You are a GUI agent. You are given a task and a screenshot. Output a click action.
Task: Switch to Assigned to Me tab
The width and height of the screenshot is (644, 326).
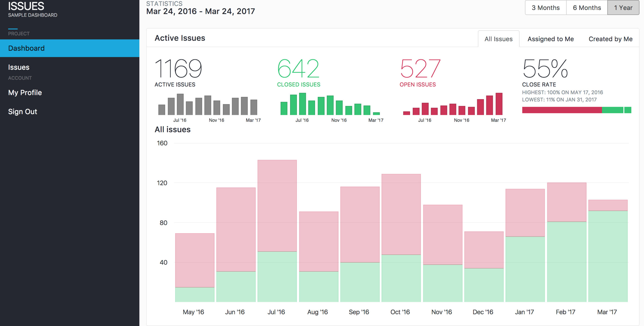click(550, 39)
